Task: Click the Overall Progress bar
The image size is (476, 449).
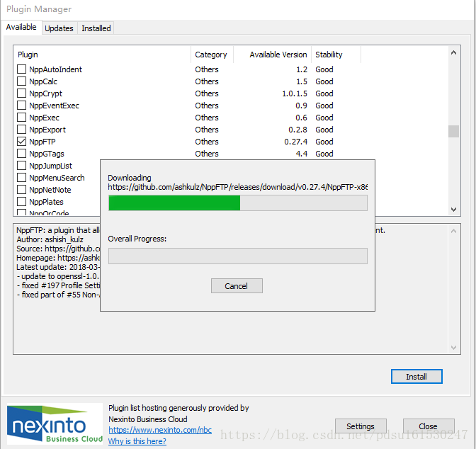Action: [x=238, y=256]
